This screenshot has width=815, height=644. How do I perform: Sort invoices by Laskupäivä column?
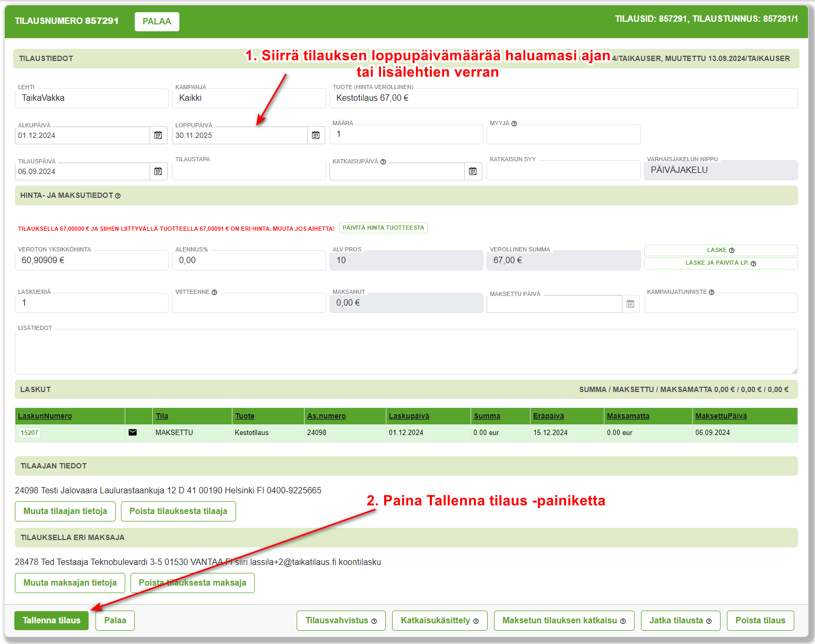click(409, 416)
